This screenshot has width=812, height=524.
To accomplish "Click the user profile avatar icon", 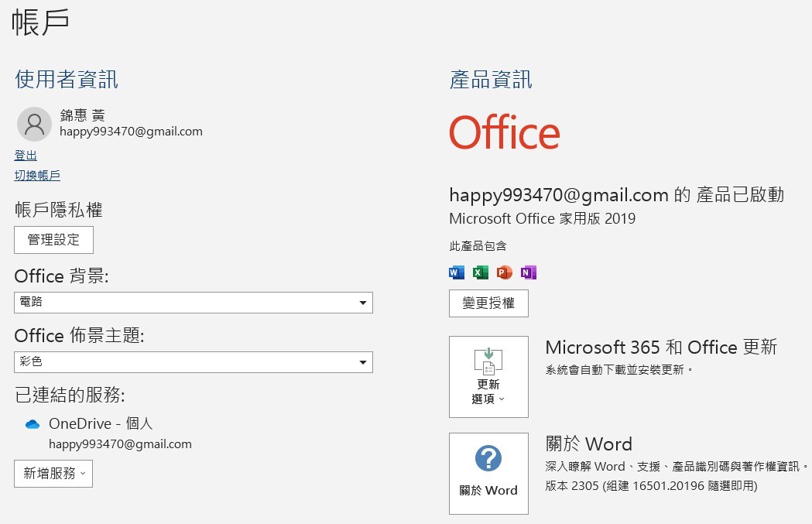I will click(34, 125).
